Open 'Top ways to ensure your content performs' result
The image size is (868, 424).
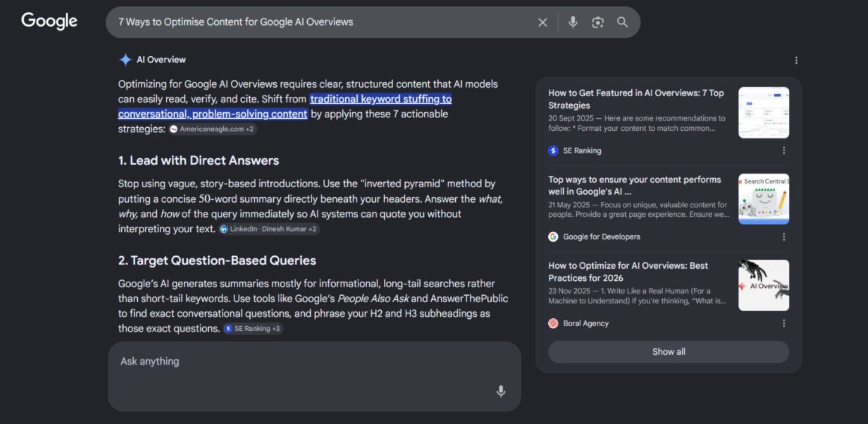pyautogui.click(x=635, y=185)
